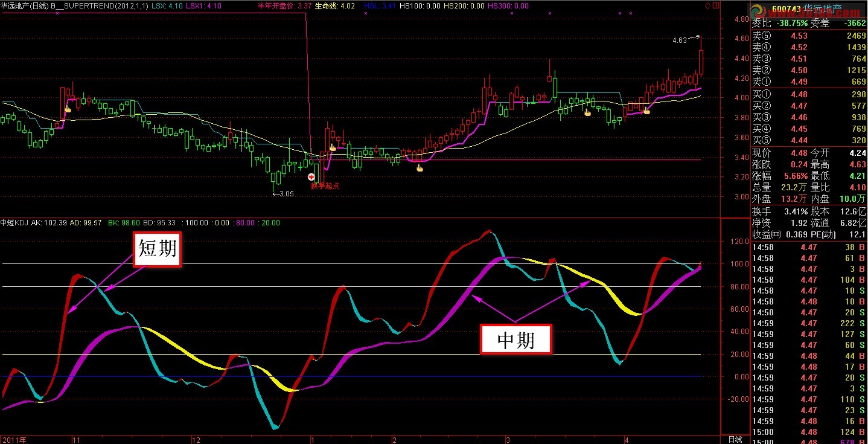868x444 pixels.
Task: Click the red 换手起点 marker icon
Action: tap(311, 177)
